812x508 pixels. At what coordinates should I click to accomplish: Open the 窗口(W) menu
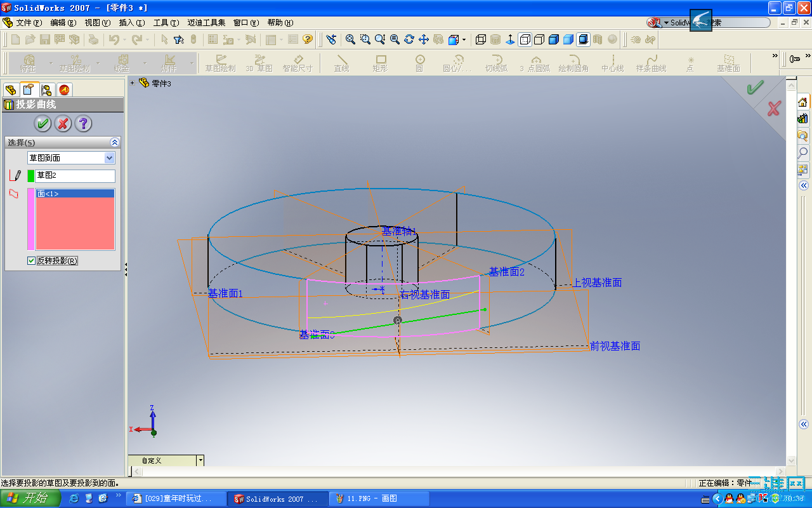point(246,22)
